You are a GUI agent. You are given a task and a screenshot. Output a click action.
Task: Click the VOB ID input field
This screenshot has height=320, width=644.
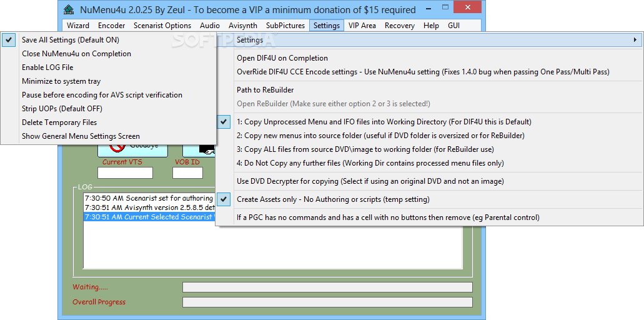[187, 172]
